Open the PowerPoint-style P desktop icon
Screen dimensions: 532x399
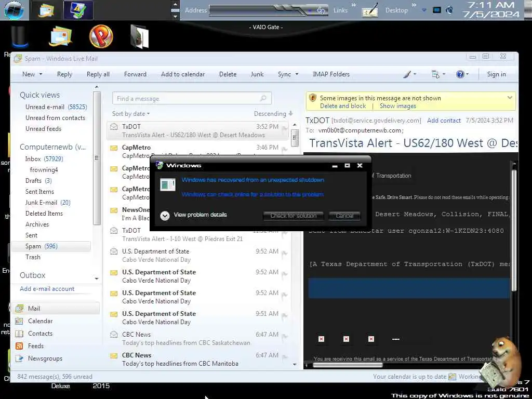point(101,36)
